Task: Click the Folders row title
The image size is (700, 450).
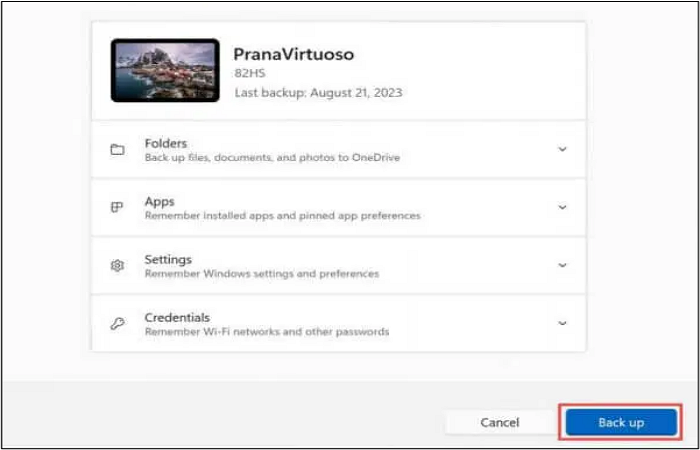Action: pos(166,144)
